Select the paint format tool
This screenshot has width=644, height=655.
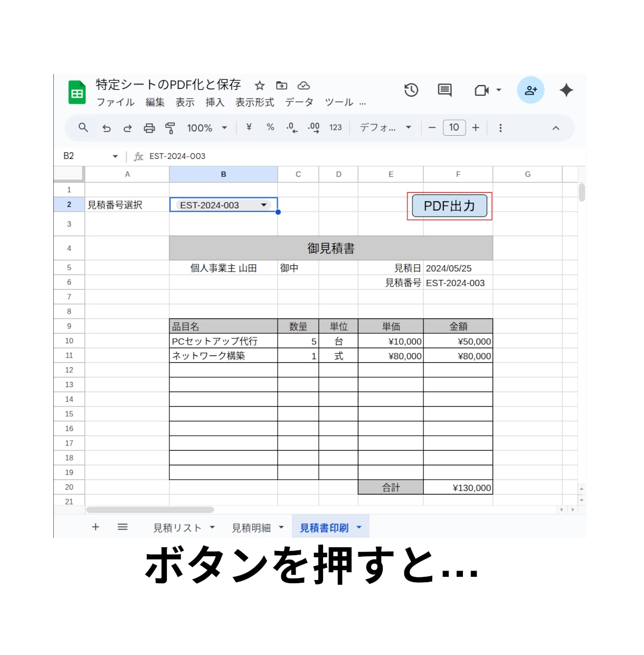coord(170,128)
